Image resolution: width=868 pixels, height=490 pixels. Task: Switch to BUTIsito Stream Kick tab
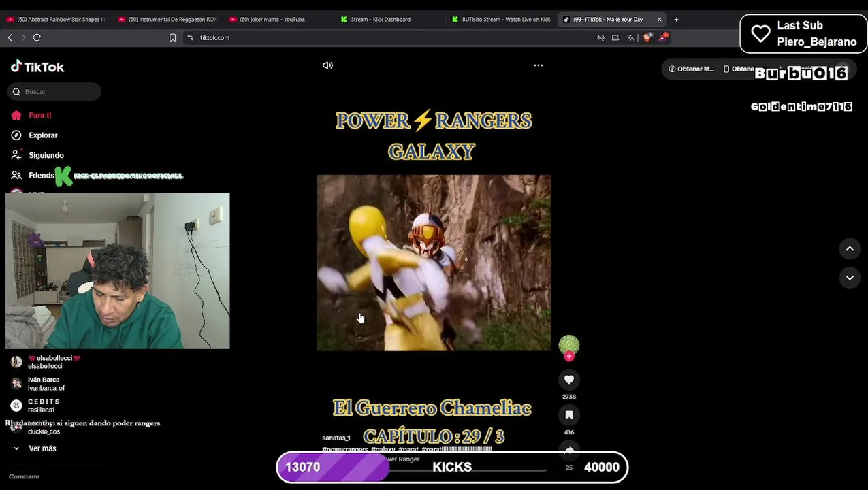point(502,20)
